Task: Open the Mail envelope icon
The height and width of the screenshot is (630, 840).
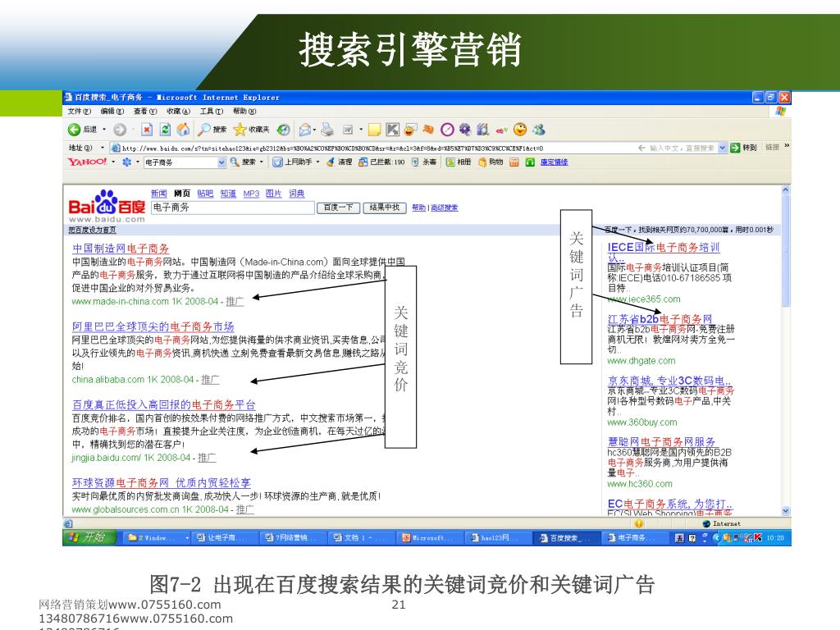Action: pos(304,129)
